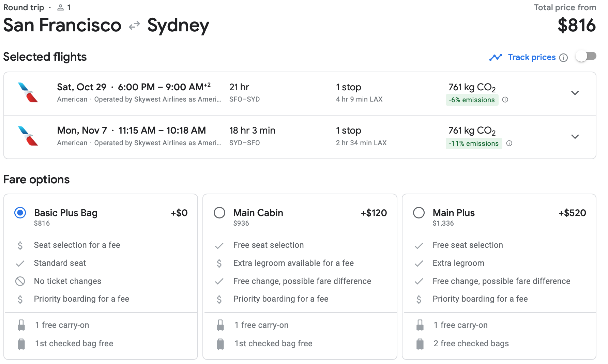This screenshot has height=364, width=608.
Task: Select the Main Plus fare radio button
Action: (419, 213)
